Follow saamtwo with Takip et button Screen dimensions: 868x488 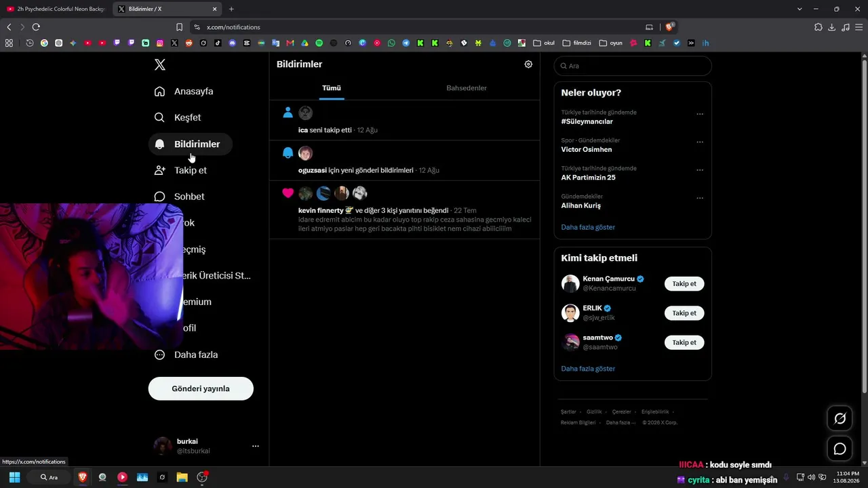click(x=684, y=342)
